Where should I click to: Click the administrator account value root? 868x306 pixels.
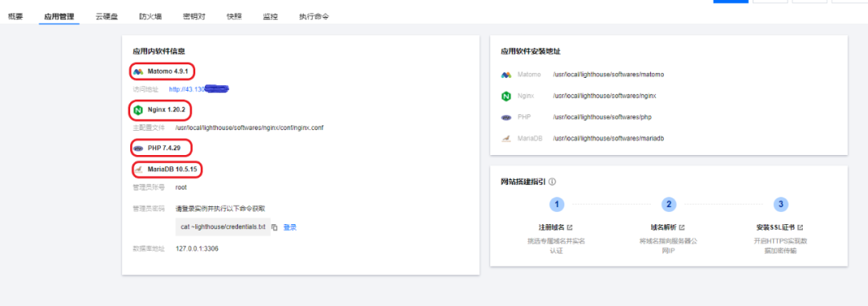181,188
